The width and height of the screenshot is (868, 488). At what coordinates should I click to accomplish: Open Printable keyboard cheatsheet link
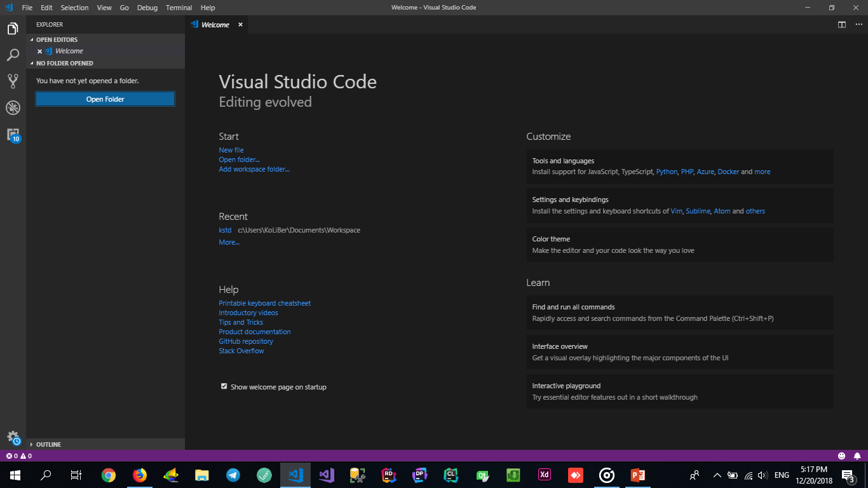click(265, 303)
